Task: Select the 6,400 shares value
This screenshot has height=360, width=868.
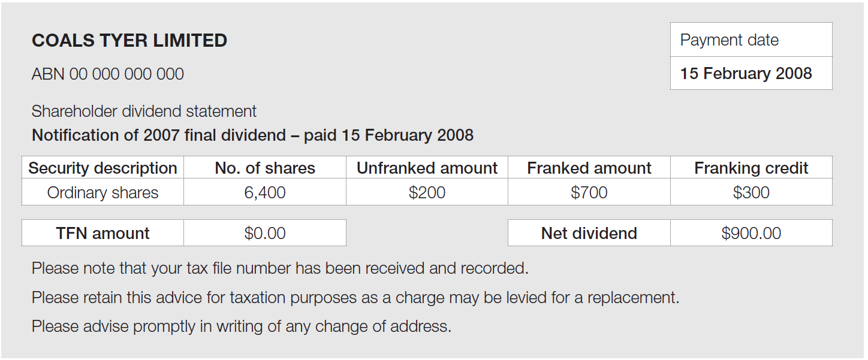Action: coord(265,192)
